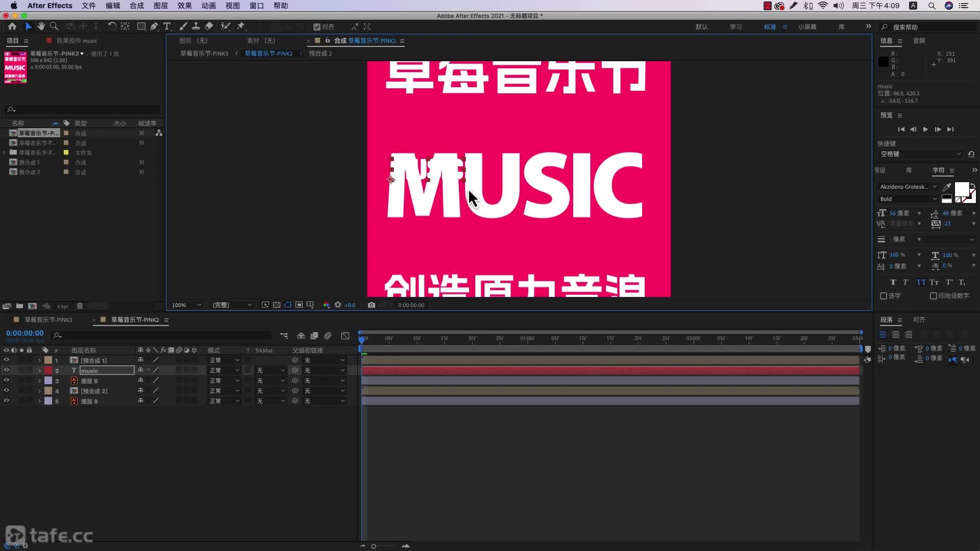Select the Puppet Pin tool
Image resolution: width=980 pixels, height=551 pixels.
pos(240,26)
